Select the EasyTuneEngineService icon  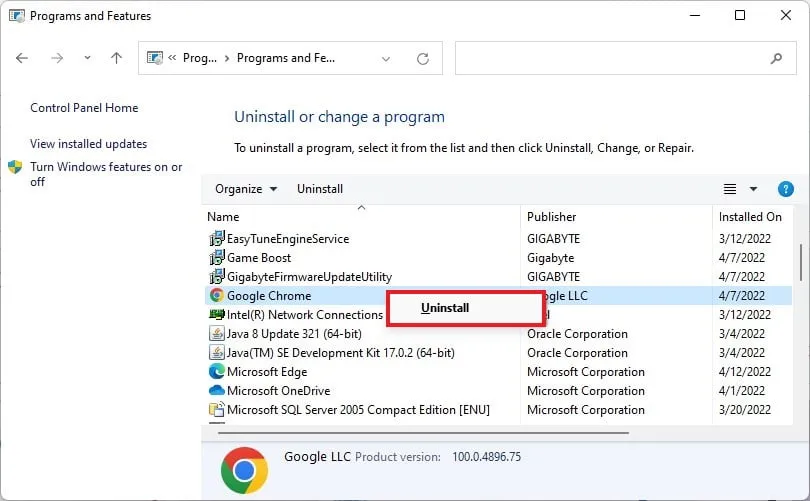pos(216,239)
